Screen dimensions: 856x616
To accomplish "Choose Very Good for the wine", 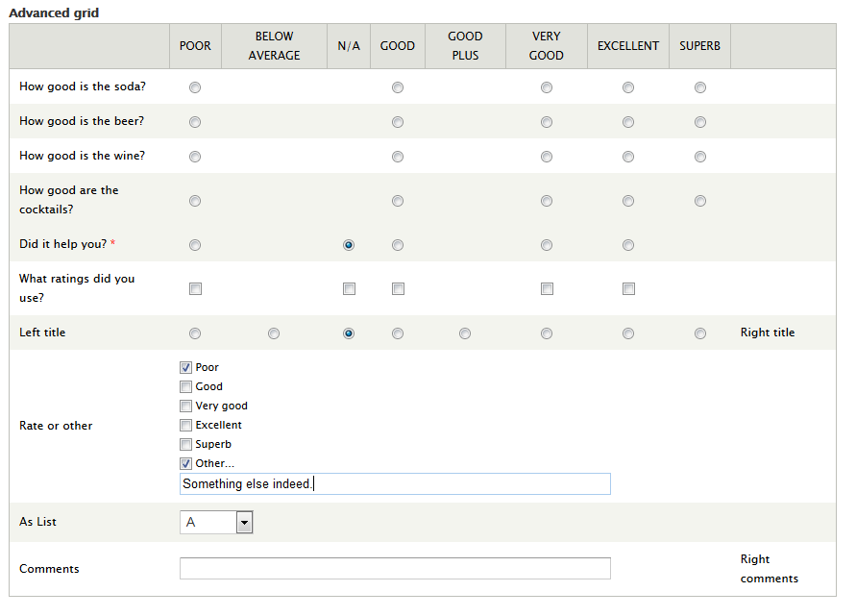I will 547,157.
